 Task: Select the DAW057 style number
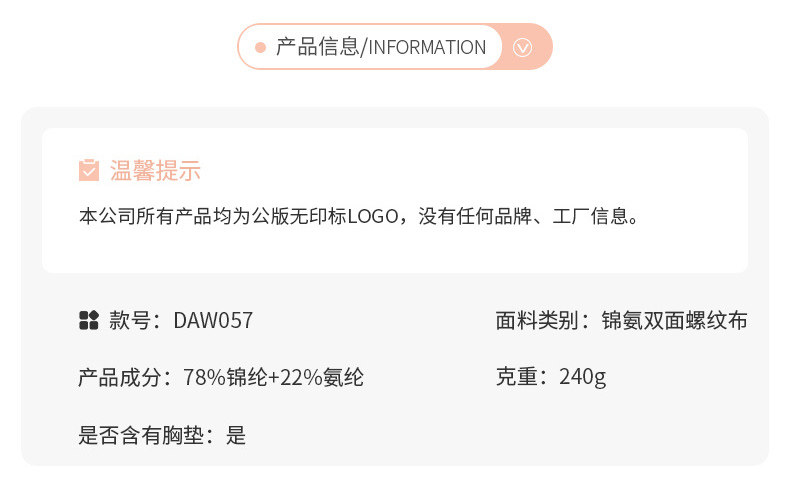(213, 321)
